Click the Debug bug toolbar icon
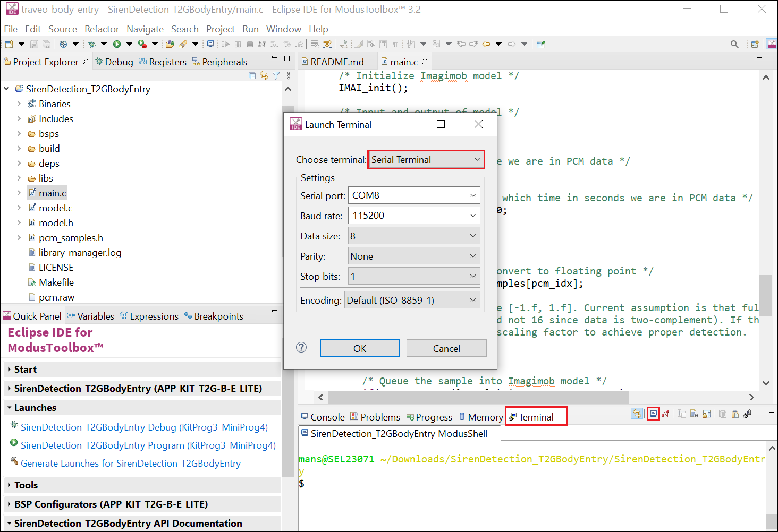This screenshot has height=532, width=778. [x=91, y=44]
